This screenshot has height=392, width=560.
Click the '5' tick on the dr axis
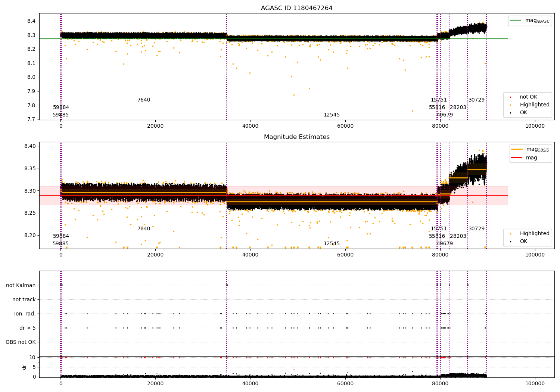tap(34, 367)
